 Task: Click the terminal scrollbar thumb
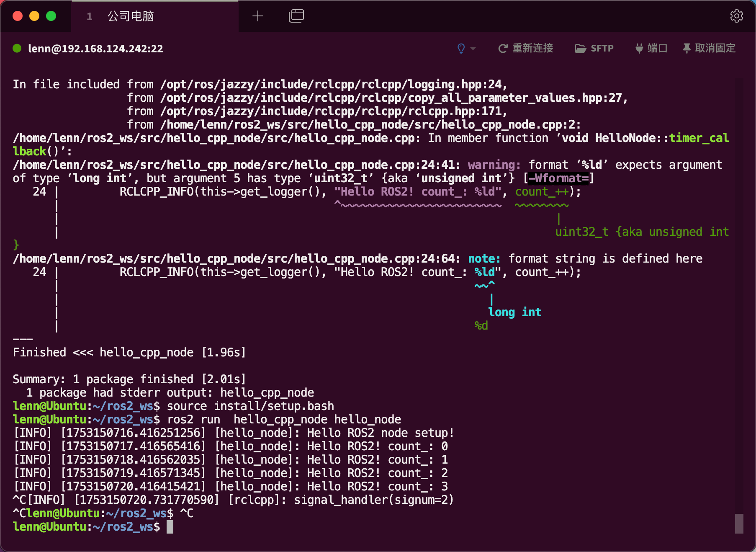pyautogui.click(x=739, y=524)
